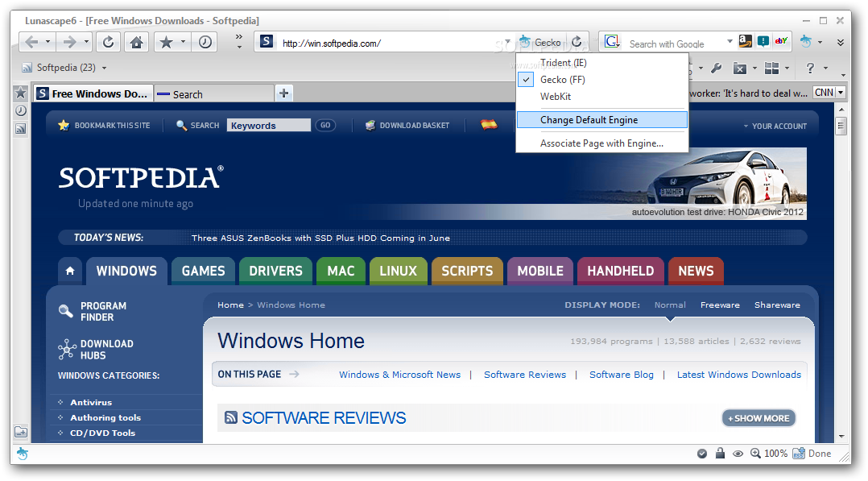The width and height of the screenshot is (868, 481).
Task: Click the folder-with-X close tabs icon
Action: pyautogui.click(x=739, y=68)
